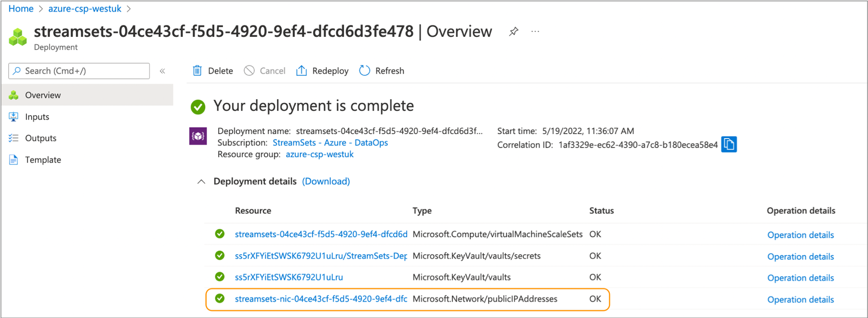The width and height of the screenshot is (868, 318).
Task: Pin the deployment to dashboard
Action: click(514, 31)
